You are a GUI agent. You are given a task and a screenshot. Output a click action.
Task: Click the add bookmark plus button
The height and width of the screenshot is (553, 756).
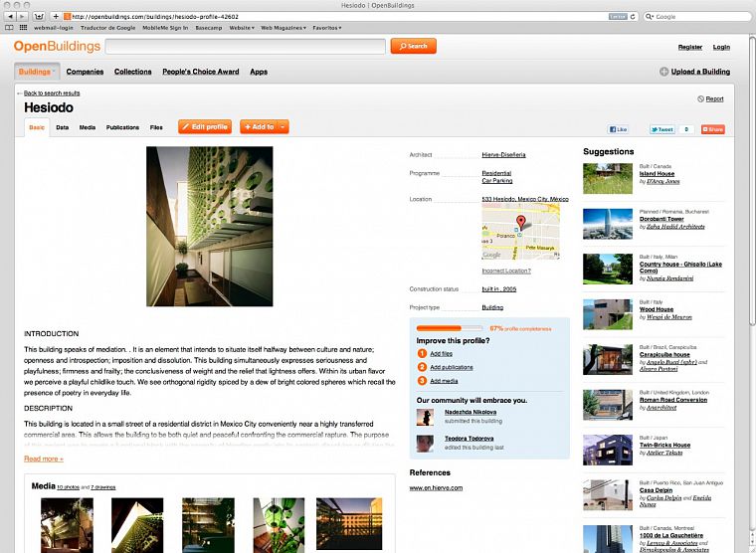(56, 16)
